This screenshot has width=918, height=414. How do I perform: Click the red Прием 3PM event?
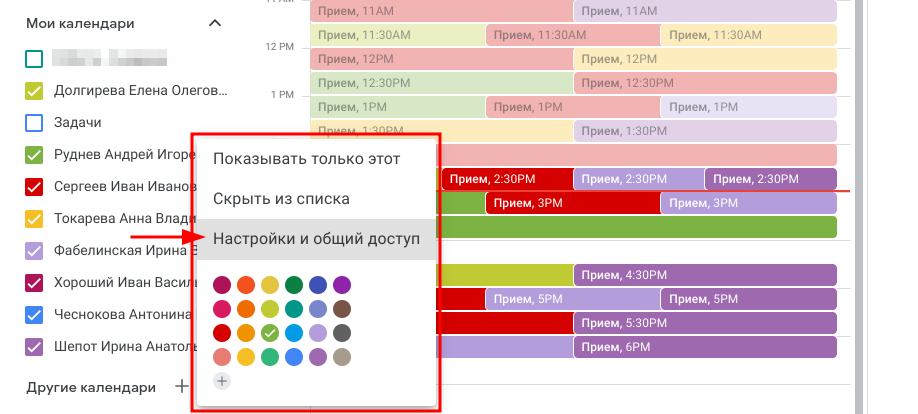(572, 203)
